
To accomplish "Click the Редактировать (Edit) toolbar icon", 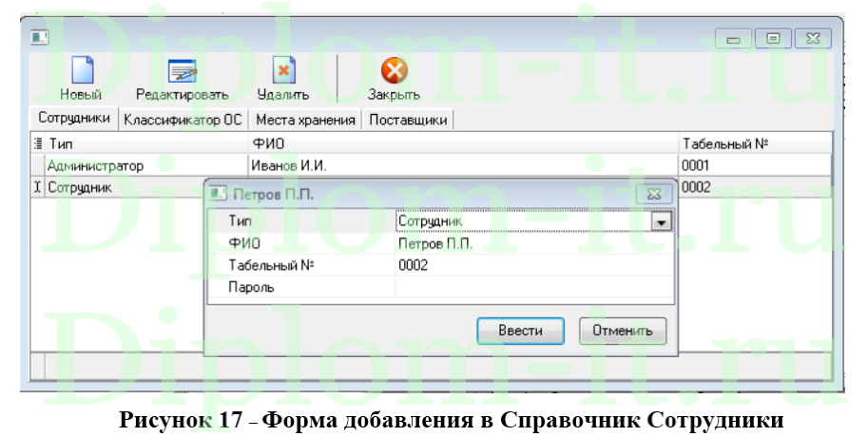I will (182, 72).
